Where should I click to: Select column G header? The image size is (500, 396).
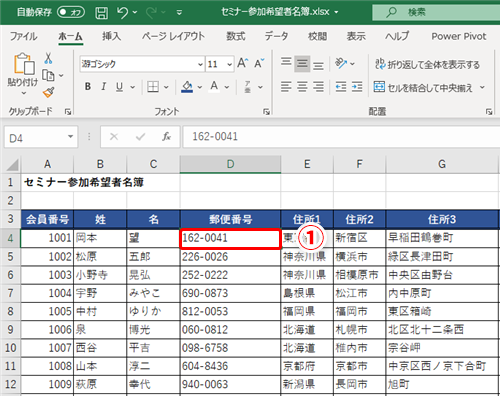(442, 164)
